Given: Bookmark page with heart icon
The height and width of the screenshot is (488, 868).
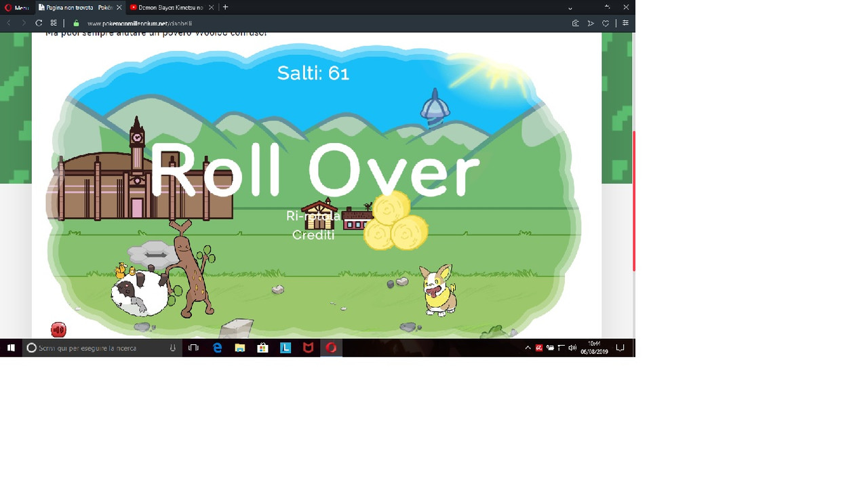Looking at the screenshot, I should [606, 23].
